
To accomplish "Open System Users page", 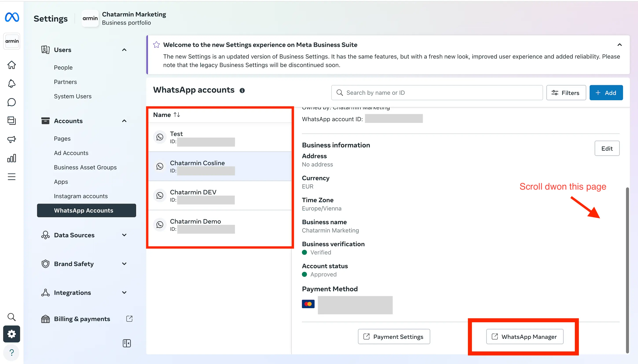I will click(73, 96).
